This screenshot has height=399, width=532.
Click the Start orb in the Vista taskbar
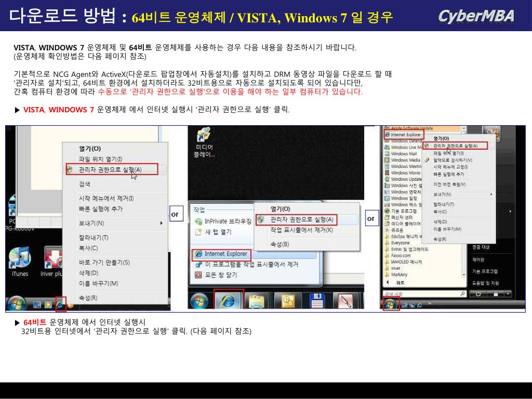[391, 303]
